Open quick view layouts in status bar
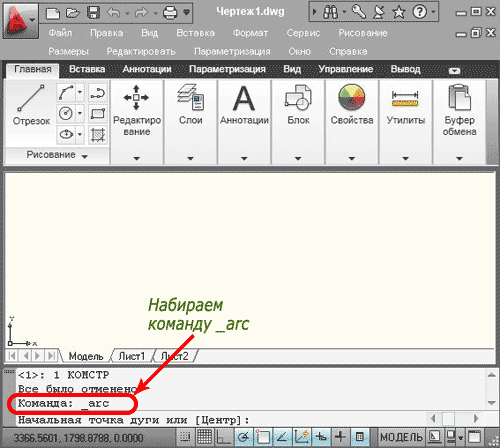Viewport: 500px width, 448px height. [435, 437]
